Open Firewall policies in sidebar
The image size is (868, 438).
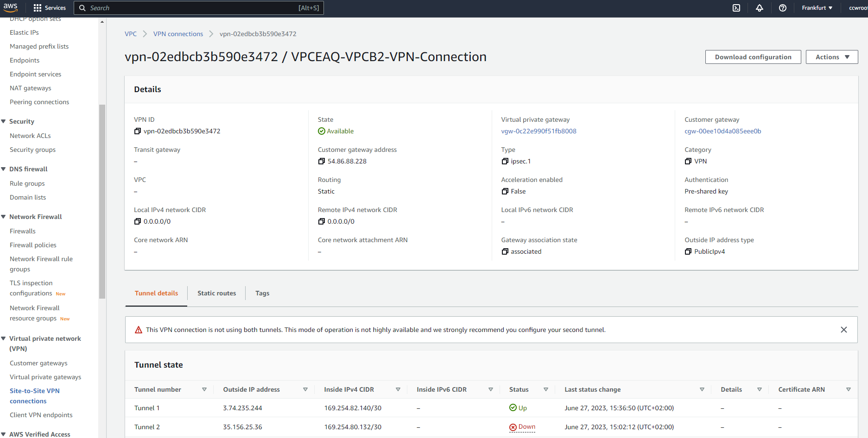click(33, 245)
